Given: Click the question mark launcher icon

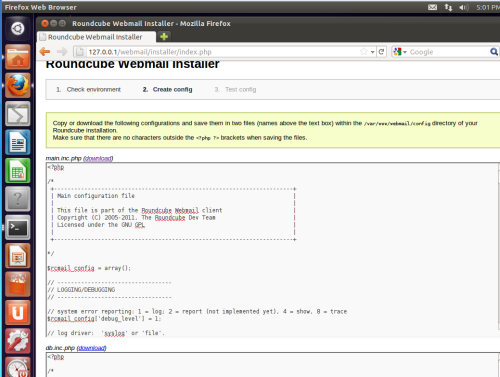Looking at the screenshot, I should click(x=18, y=199).
